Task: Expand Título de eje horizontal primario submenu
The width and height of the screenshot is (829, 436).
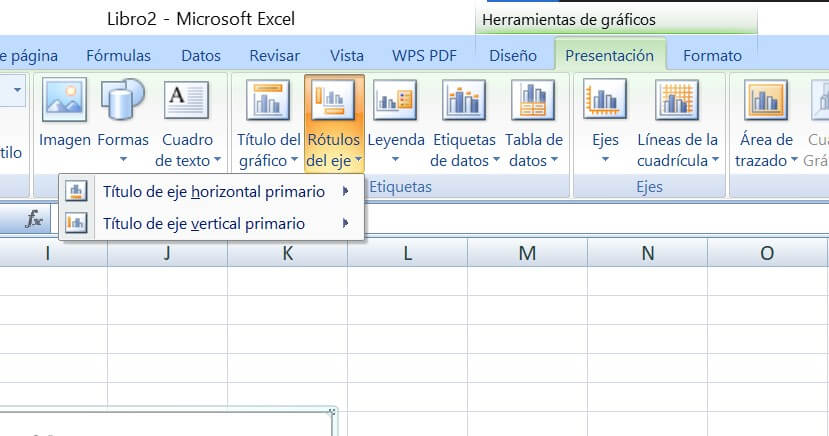Action: tap(213, 191)
